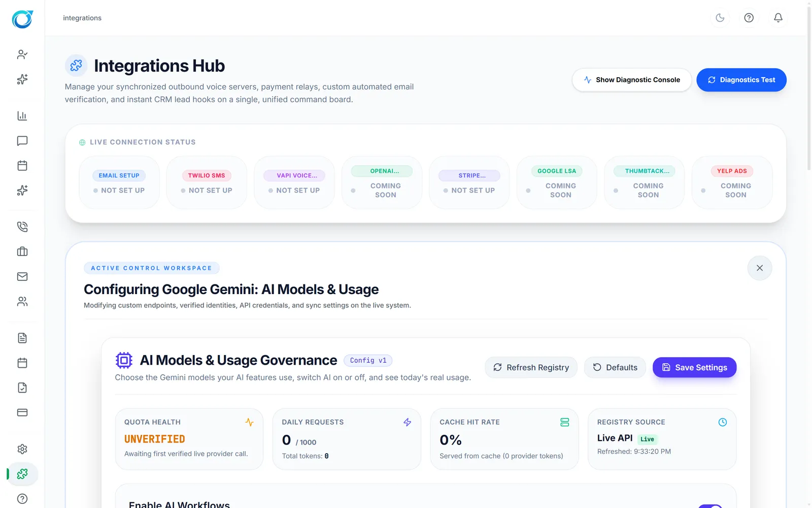Open notifications with the bell icon
This screenshot has height=508, width=812.
(x=778, y=18)
